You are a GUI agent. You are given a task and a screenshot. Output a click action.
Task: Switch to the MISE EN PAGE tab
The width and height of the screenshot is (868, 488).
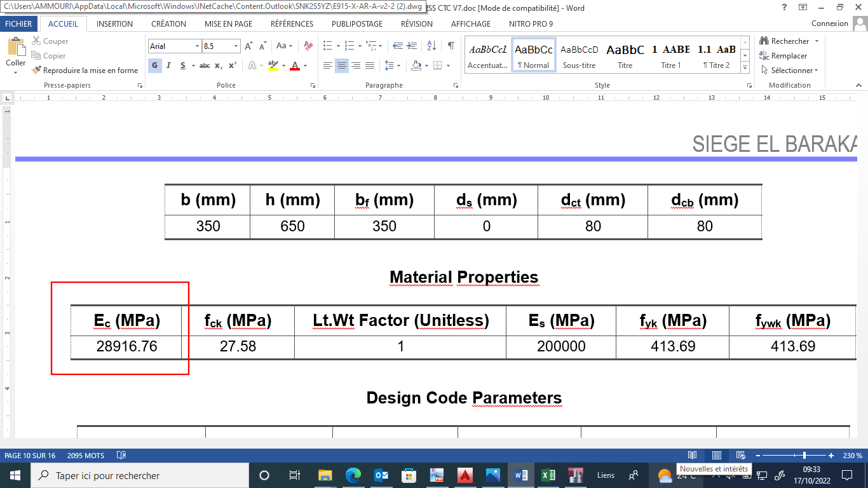pos(228,24)
